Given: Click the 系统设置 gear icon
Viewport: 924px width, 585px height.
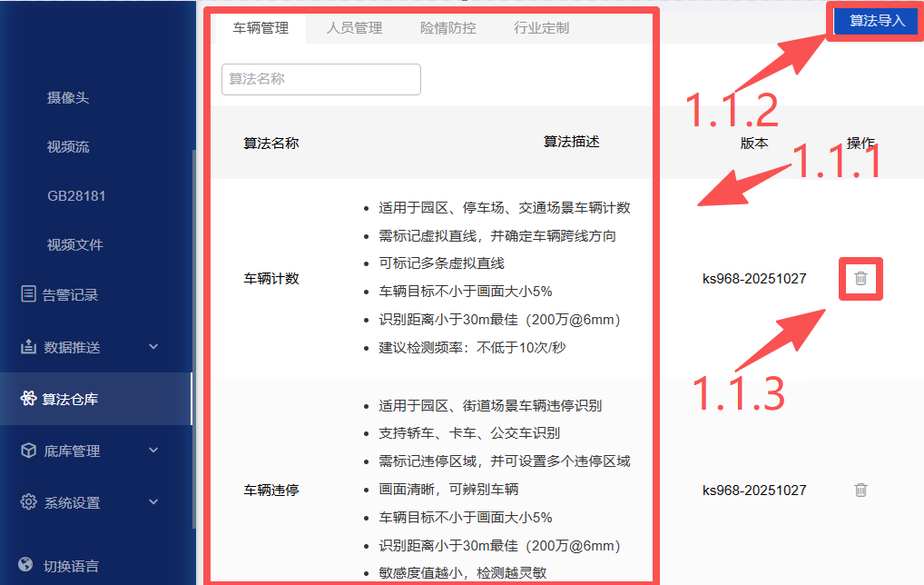Looking at the screenshot, I should pos(28,502).
